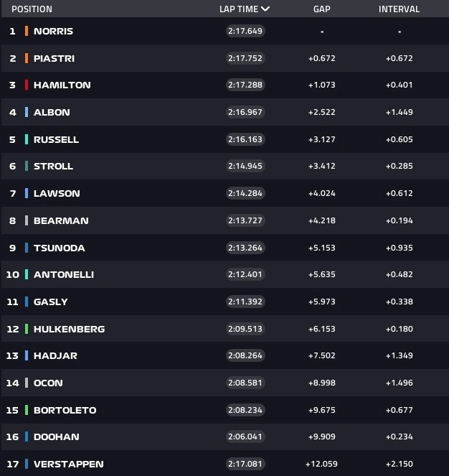Select the Interval column header
The image size is (449, 476).
coord(399,9)
